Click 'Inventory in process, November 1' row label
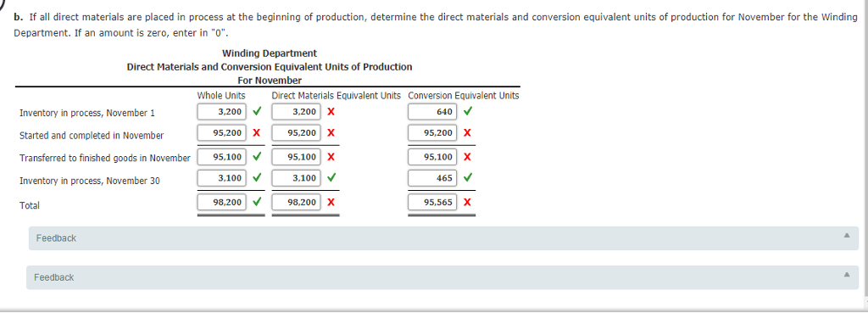The image size is (868, 313). 87,113
